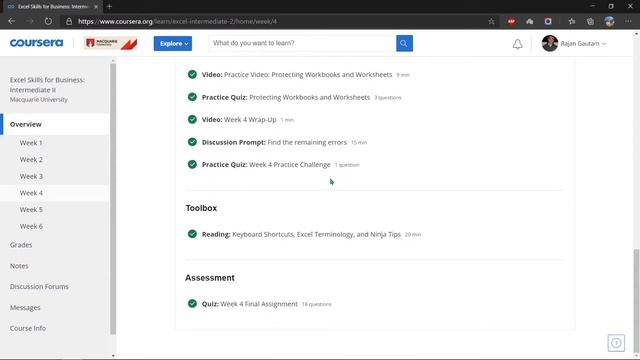Open a new browser tab with plus
This screenshot has width=640, height=360.
(109, 7)
